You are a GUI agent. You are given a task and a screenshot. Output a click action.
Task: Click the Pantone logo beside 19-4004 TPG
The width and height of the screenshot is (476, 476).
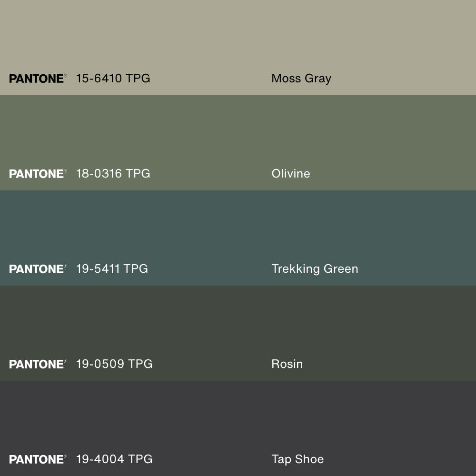38,459
